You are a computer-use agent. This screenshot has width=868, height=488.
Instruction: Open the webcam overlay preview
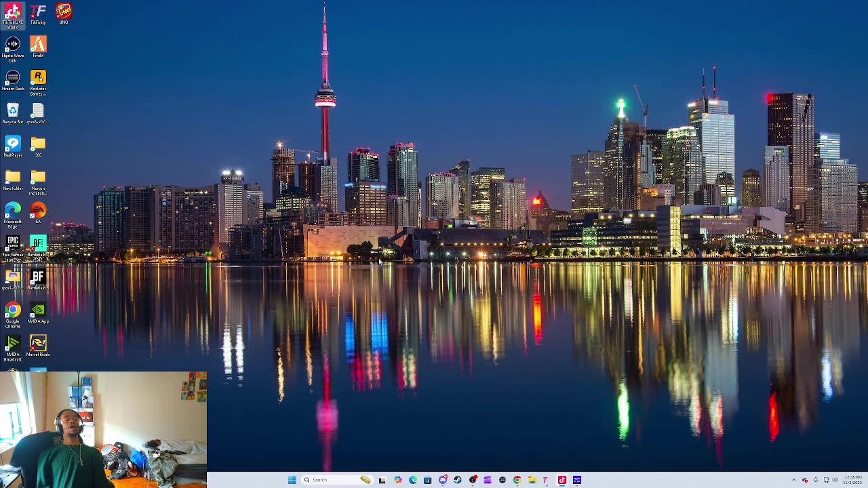point(103,430)
